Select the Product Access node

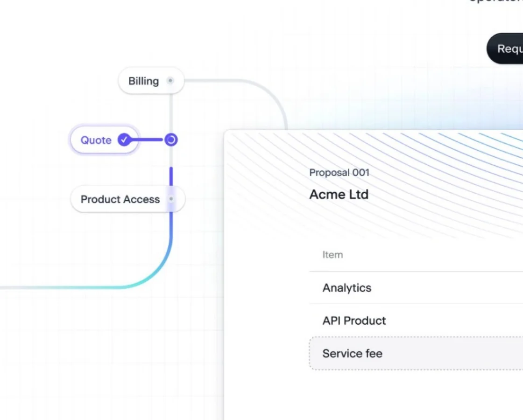pyautogui.click(x=128, y=199)
